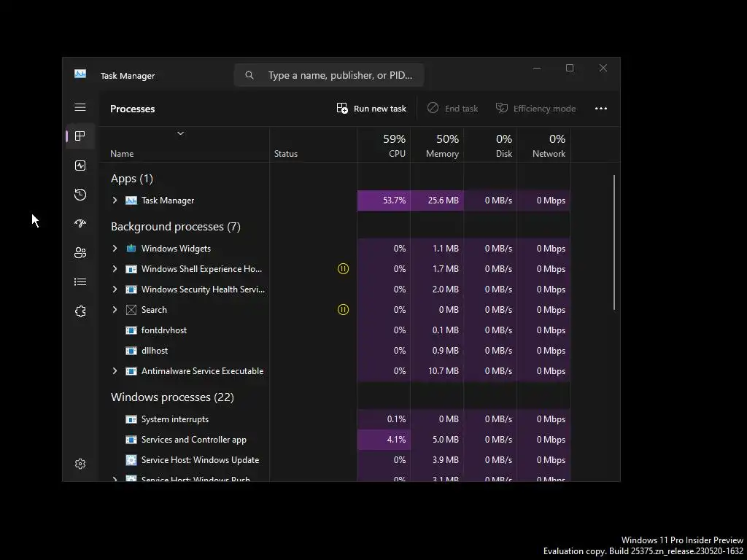This screenshot has height=560, width=747.
Task: Open the Services sidebar icon
Action: (x=80, y=311)
